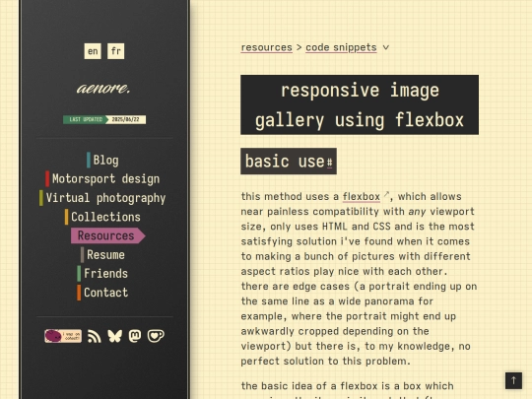Select the highlighted Resources menu item

[x=108, y=235]
